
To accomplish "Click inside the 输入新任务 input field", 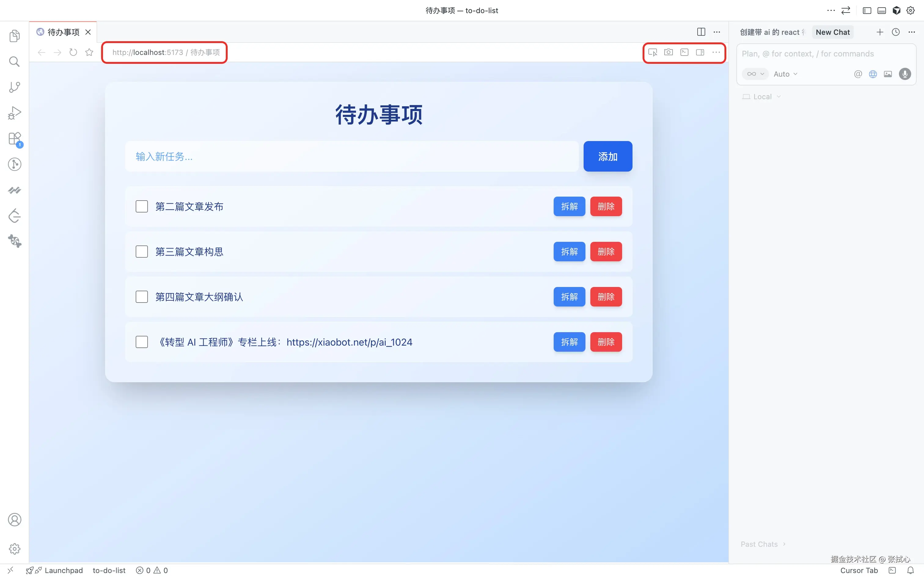I will 350,156.
